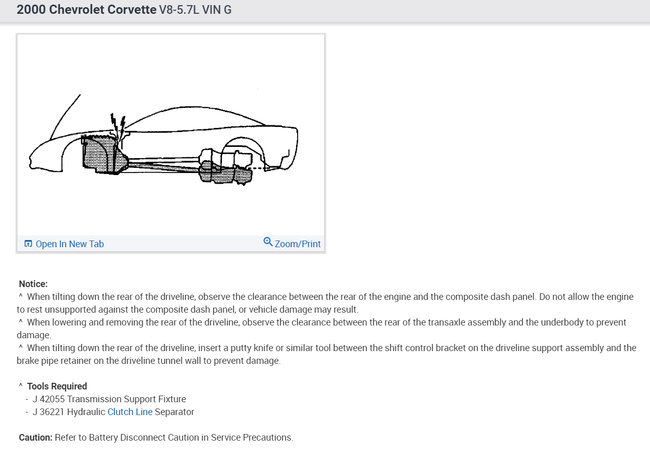Viewport: 650px width, 456px height.
Task: Select the 2000 Chevrolet Corvette heading
Action: [87, 9]
